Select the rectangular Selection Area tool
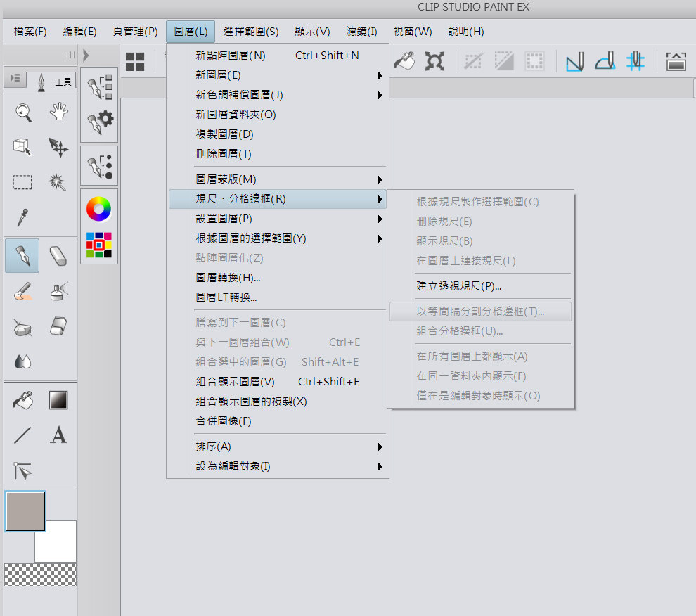Image resolution: width=696 pixels, height=616 pixels. pos(22,182)
